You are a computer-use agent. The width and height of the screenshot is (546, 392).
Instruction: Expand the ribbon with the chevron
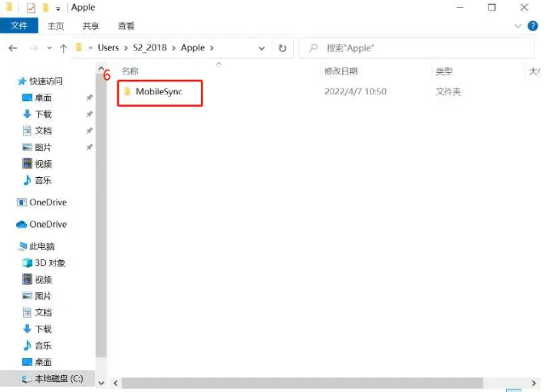pyautogui.click(x=518, y=26)
